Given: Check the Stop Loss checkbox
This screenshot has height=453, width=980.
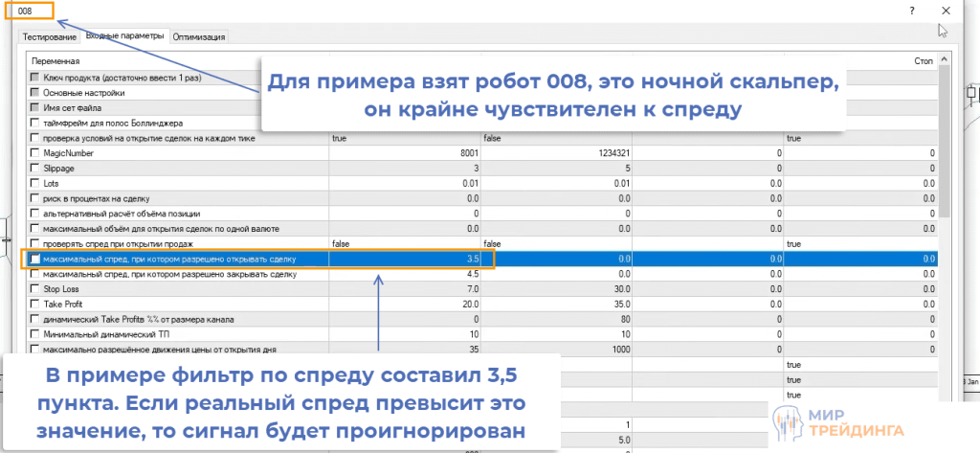Looking at the screenshot, I should [35, 288].
